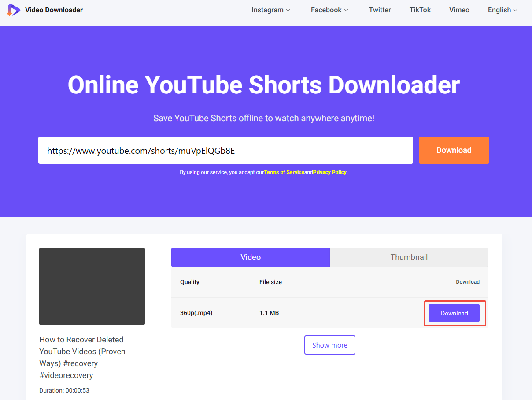Click the File size column header
Image resolution: width=532 pixels, height=400 pixels.
tap(270, 282)
